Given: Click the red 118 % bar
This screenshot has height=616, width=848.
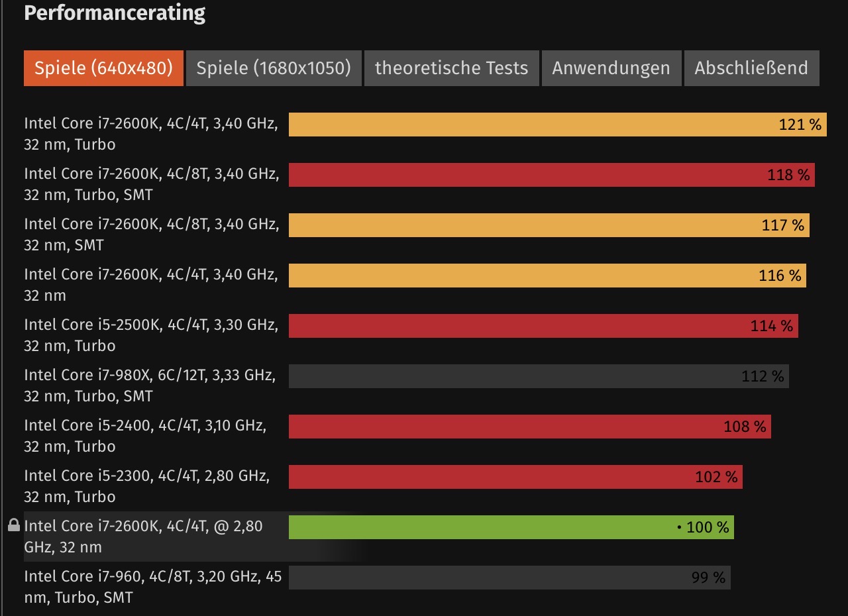Looking at the screenshot, I should click(552, 175).
